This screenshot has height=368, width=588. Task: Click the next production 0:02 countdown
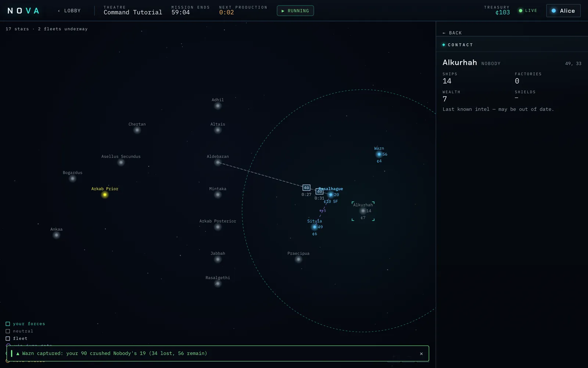[x=226, y=13]
